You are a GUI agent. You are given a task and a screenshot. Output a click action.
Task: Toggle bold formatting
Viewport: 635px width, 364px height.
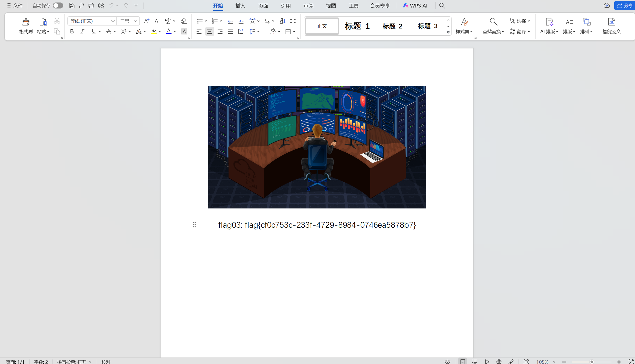(72, 31)
